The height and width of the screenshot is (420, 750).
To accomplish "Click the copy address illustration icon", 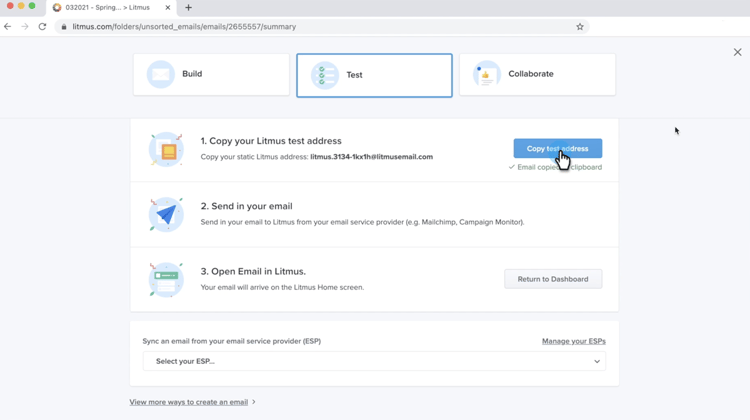I will pyautogui.click(x=166, y=150).
